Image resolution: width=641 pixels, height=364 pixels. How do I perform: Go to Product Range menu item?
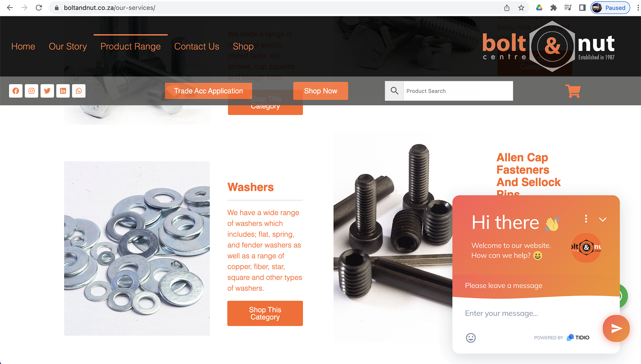pos(131,47)
